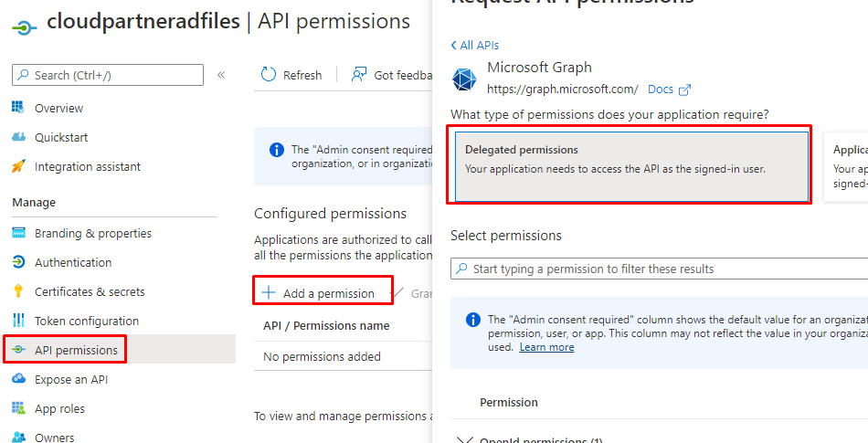Go back to All APIs

[x=475, y=45]
